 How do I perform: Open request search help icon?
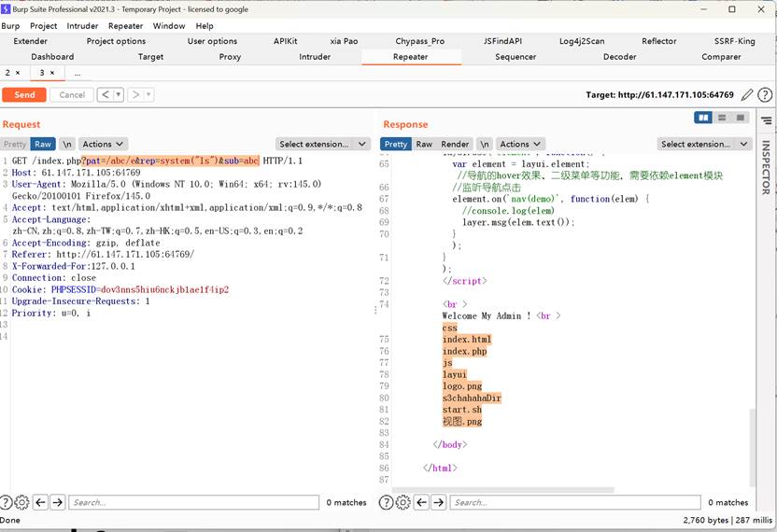pos(6,502)
